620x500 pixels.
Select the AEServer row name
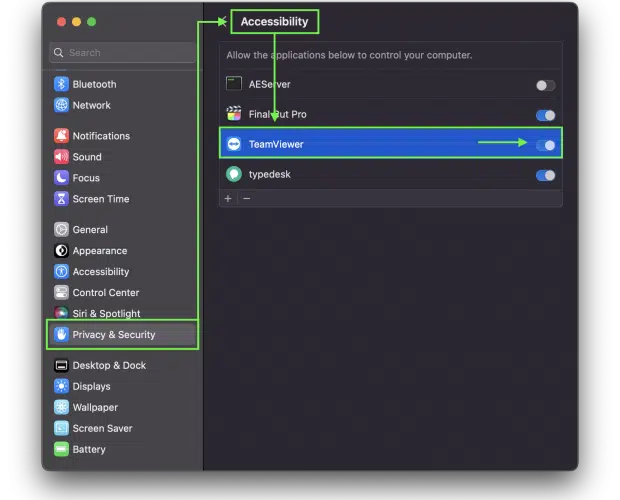click(x=269, y=84)
